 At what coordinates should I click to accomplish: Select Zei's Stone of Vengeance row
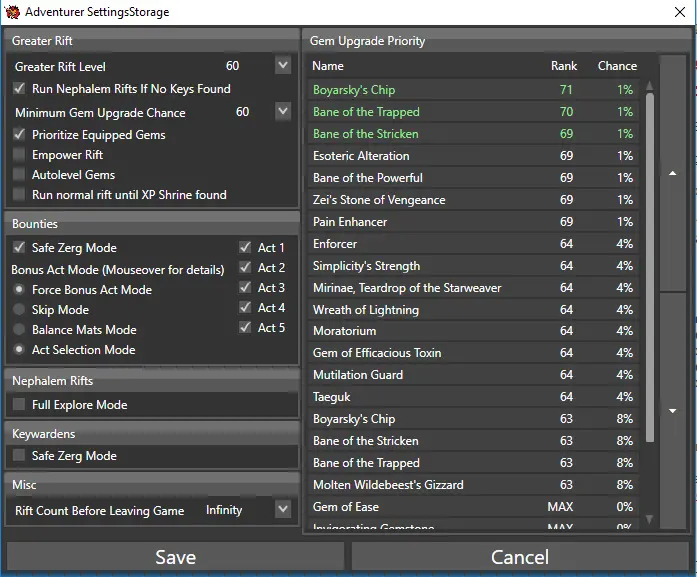tap(473, 200)
